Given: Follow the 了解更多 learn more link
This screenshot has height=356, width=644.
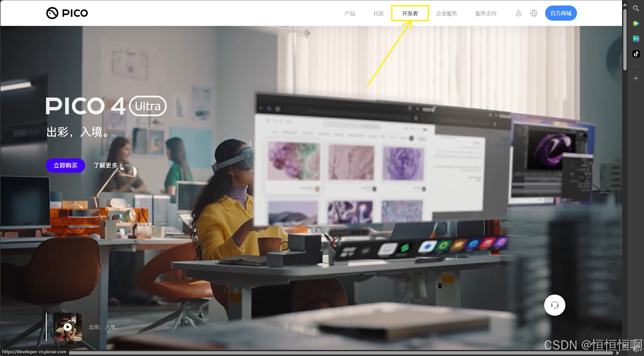Looking at the screenshot, I should (108, 165).
